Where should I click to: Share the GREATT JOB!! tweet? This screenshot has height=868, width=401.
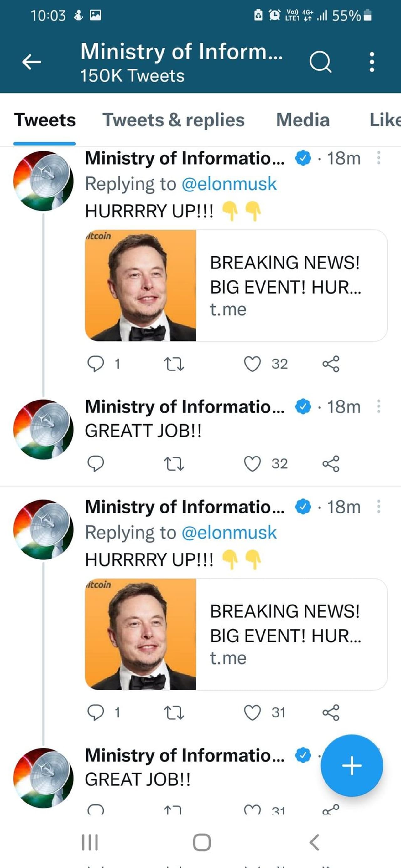331,464
